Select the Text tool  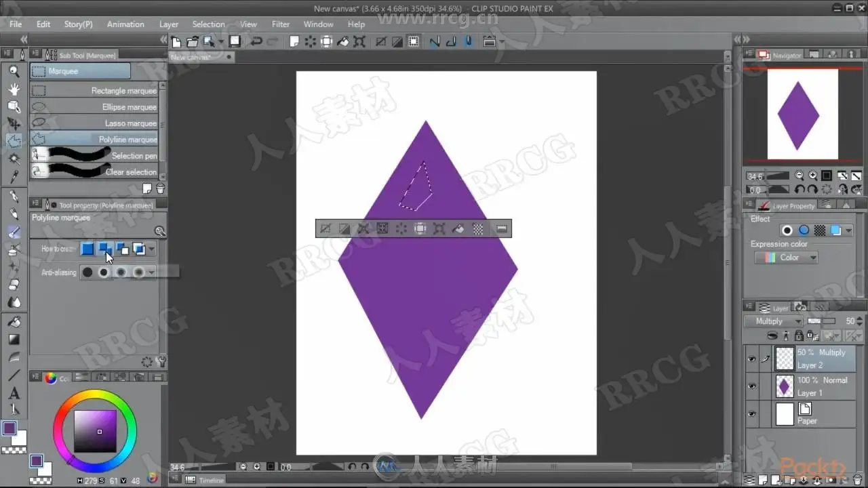(x=14, y=393)
